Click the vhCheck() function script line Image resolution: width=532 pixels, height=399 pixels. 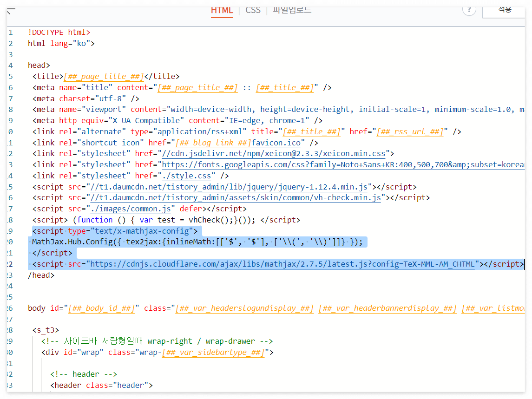point(166,220)
